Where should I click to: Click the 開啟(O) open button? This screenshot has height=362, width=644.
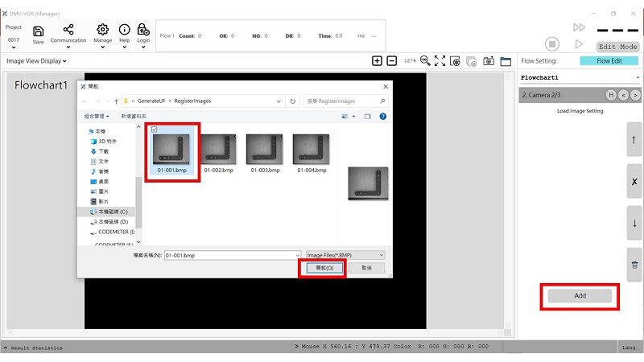(324, 268)
